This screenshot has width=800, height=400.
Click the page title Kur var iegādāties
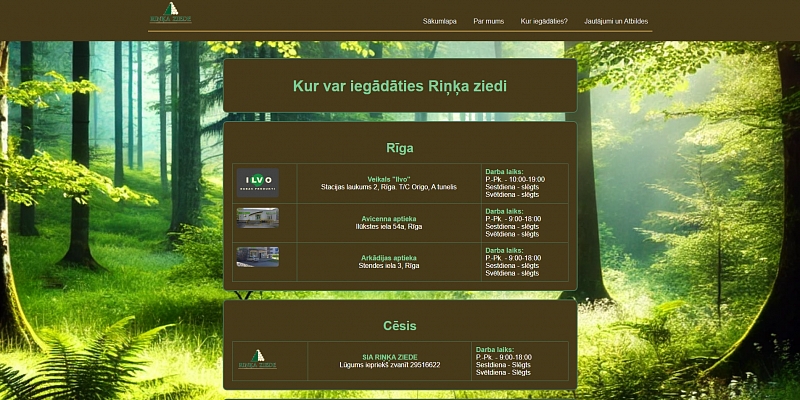(x=400, y=86)
